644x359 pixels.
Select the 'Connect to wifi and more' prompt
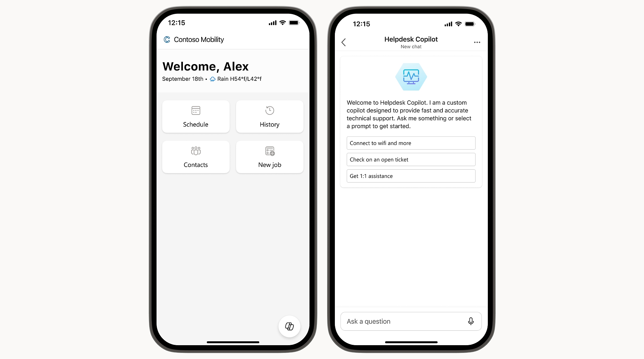pos(410,143)
